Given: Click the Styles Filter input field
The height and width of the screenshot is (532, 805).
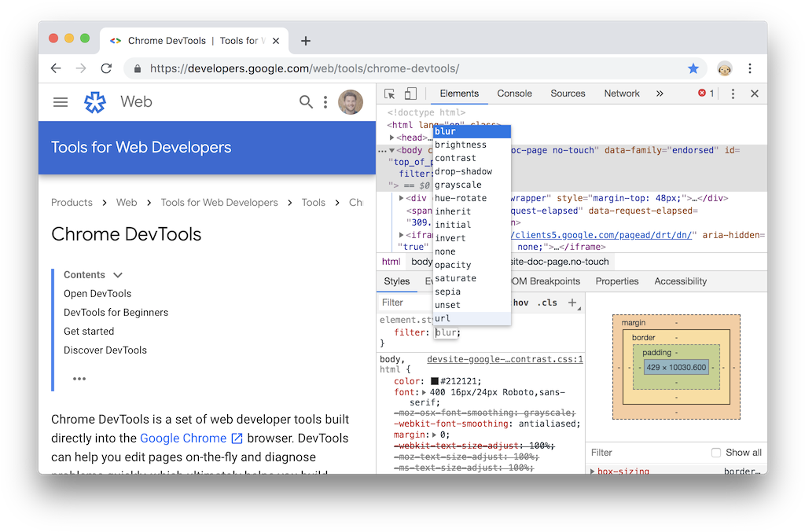Looking at the screenshot, I should [x=406, y=303].
